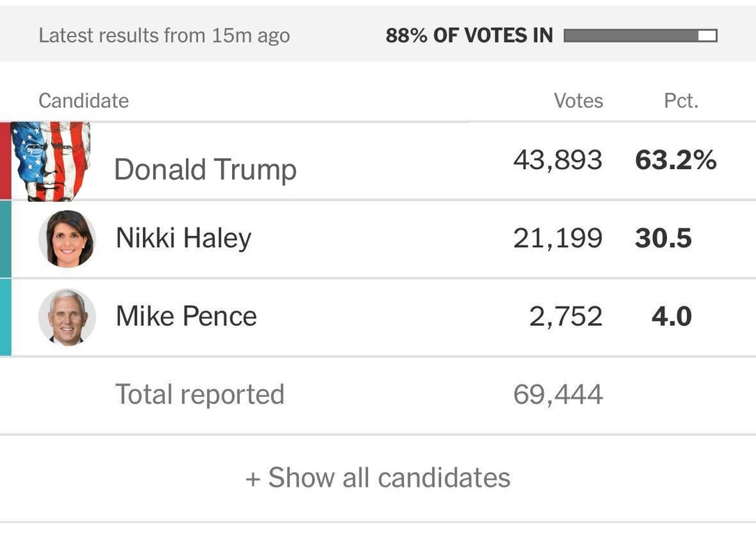
Task: Click the light teal bar beside Pence row
Action: [6, 317]
